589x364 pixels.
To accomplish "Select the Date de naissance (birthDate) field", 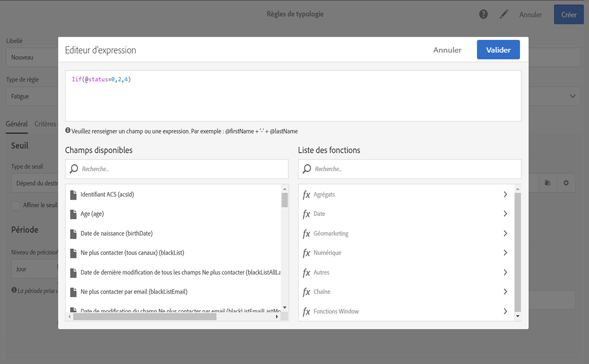I will pos(117,233).
